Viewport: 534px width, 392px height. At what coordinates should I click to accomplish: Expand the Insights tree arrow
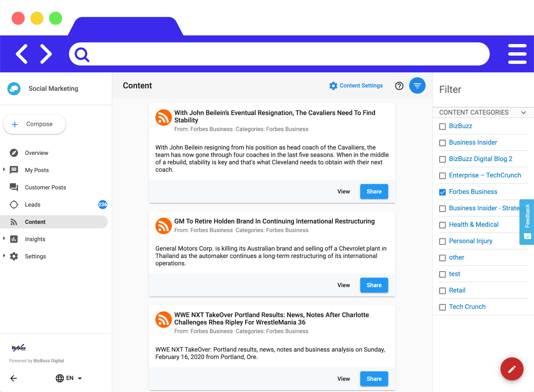4,238
